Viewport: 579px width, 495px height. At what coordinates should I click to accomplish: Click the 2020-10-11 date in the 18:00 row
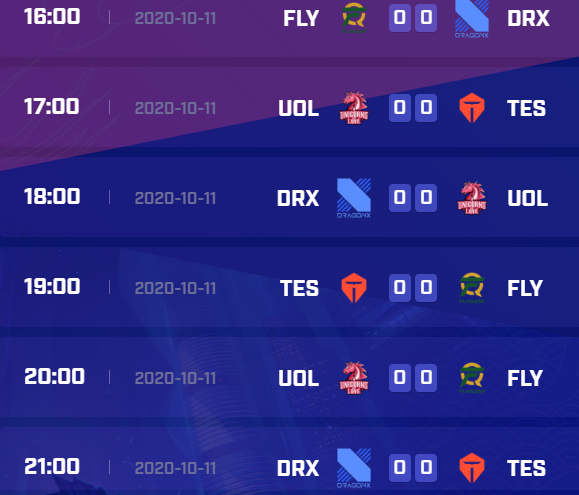[175, 198]
